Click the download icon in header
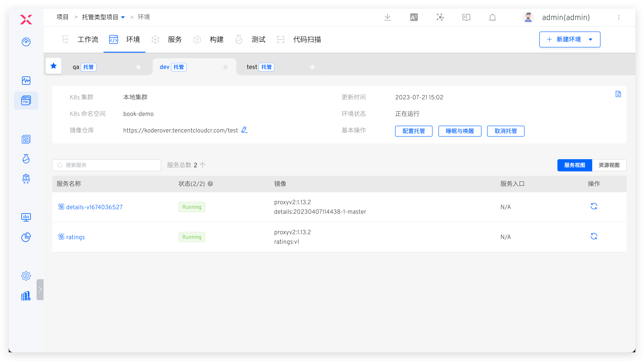The height and width of the screenshot is (361, 644). click(x=387, y=17)
